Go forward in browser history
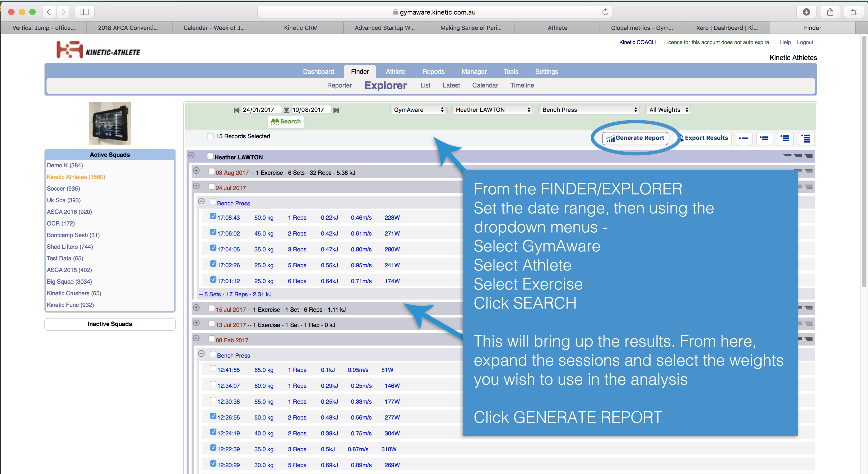 [x=63, y=12]
